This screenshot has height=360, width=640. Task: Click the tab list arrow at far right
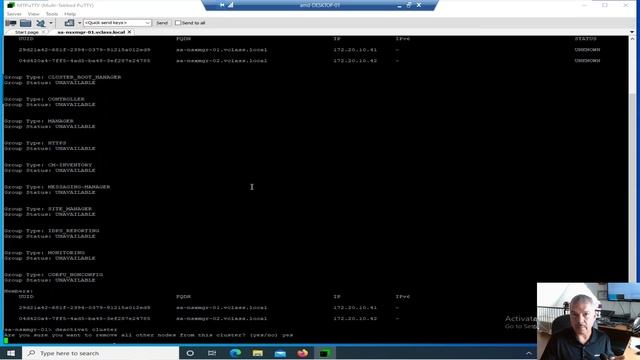click(632, 32)
